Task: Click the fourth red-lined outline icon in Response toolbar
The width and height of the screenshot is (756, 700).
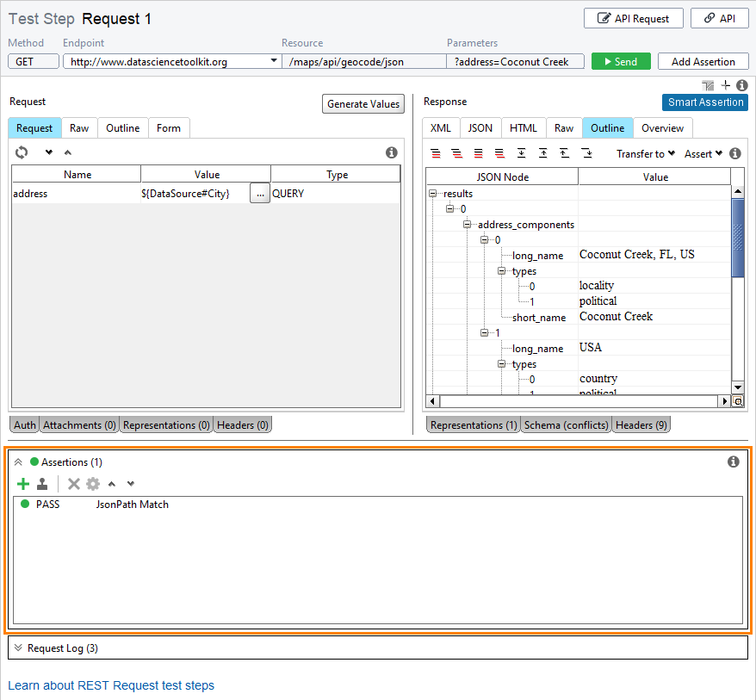Action: (x=499, y=153)
